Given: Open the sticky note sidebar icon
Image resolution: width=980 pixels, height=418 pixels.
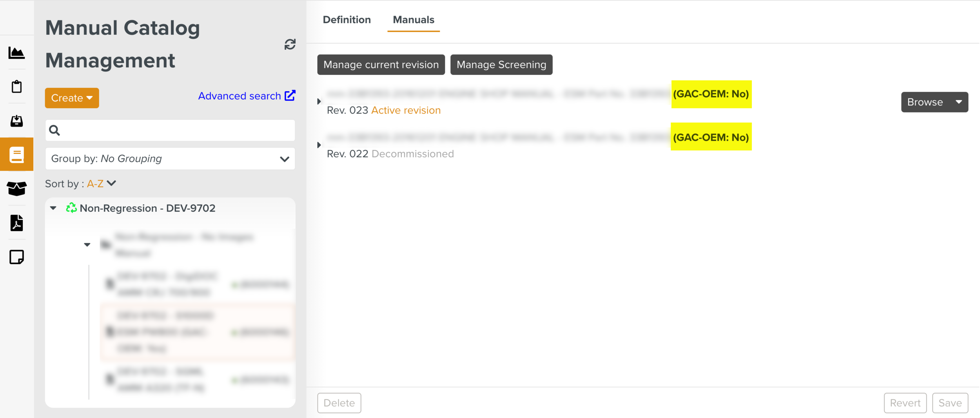Looking at the screenshot, I should (x=16, y=257).
